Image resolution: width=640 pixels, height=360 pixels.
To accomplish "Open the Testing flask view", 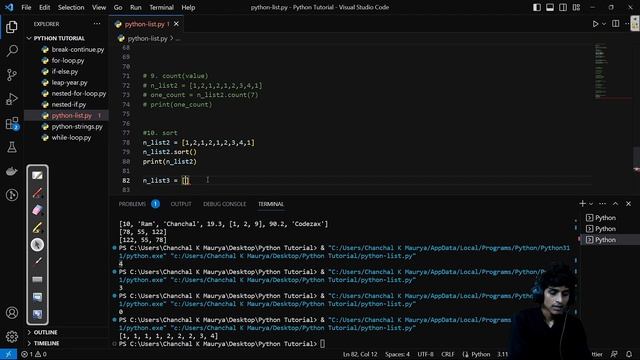I will [x=12, y=147].
